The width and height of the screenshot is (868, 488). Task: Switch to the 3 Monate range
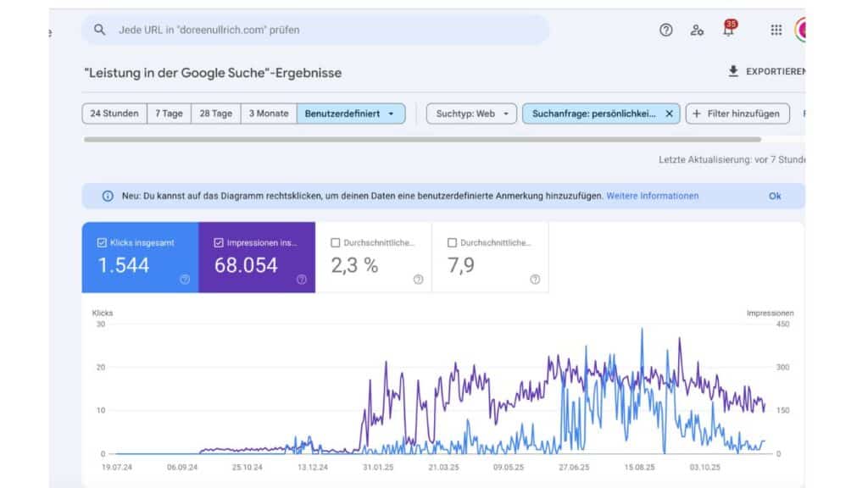tap(269, 114)
